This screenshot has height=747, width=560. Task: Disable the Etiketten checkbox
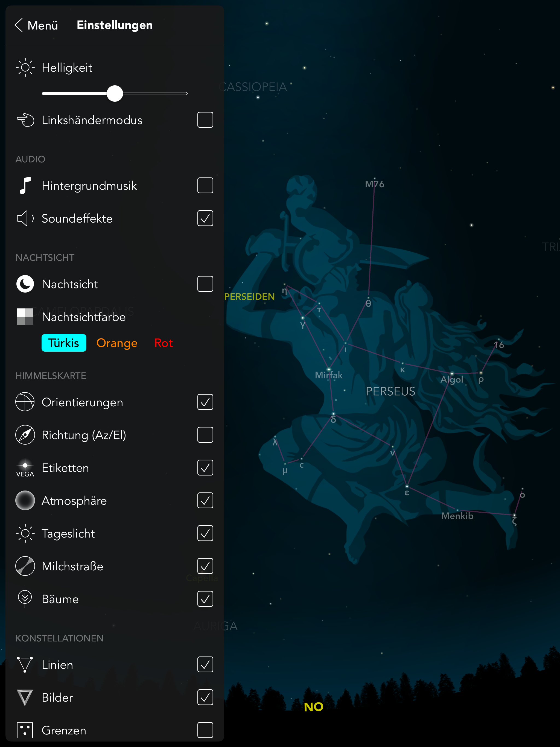tap(205, 468)
